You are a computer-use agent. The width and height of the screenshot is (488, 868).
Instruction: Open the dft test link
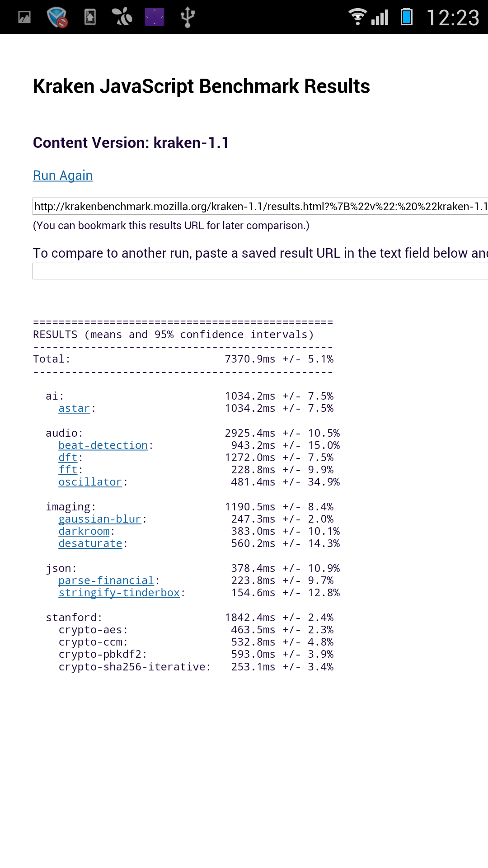(x=68, y=458)
